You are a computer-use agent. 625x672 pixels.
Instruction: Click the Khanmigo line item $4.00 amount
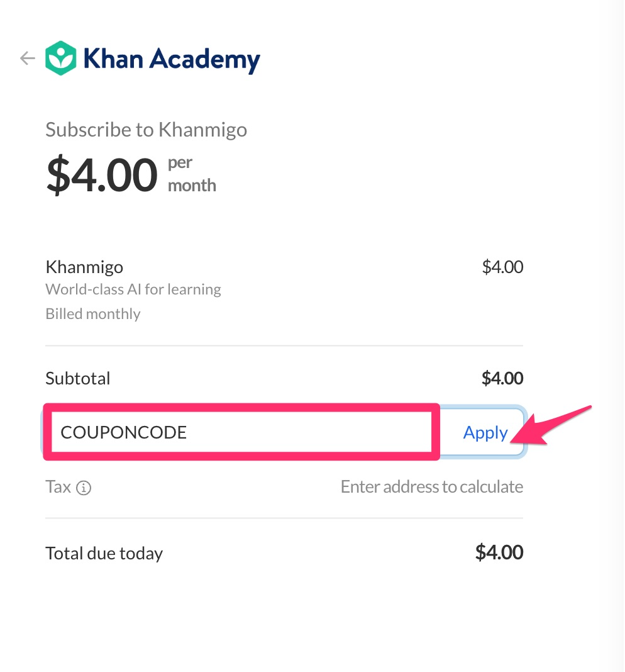(x=502, y=267)
